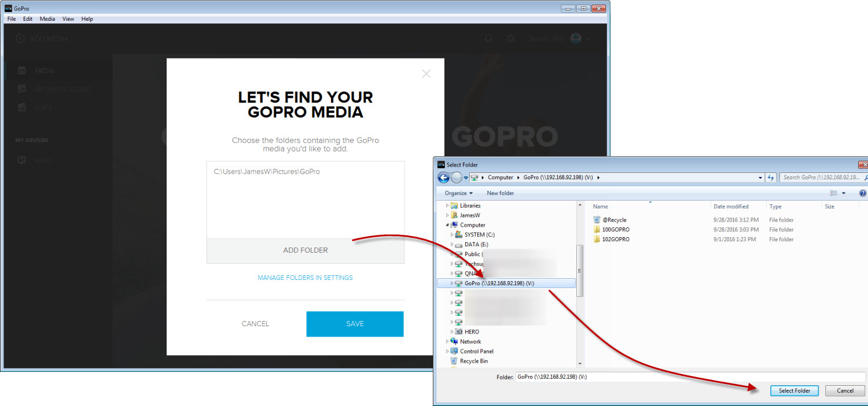868x406 pixels.
Task: Click the refresh icon beside address bar
Action: tap(770, 178)
